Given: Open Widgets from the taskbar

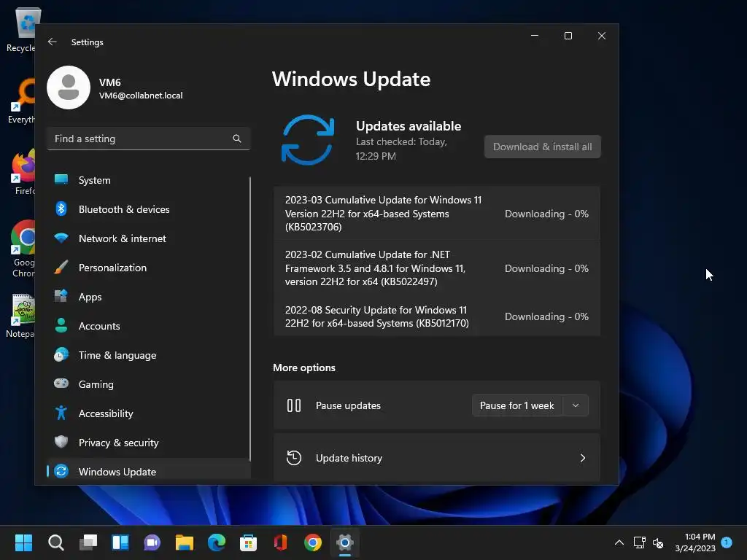Looking at the screenshot, I should pyautogui.click(x=120, y=542).
